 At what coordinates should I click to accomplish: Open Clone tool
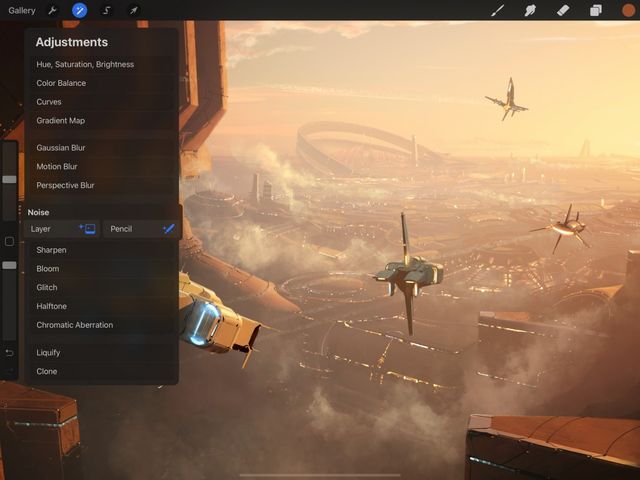click(x=102, y=371)
